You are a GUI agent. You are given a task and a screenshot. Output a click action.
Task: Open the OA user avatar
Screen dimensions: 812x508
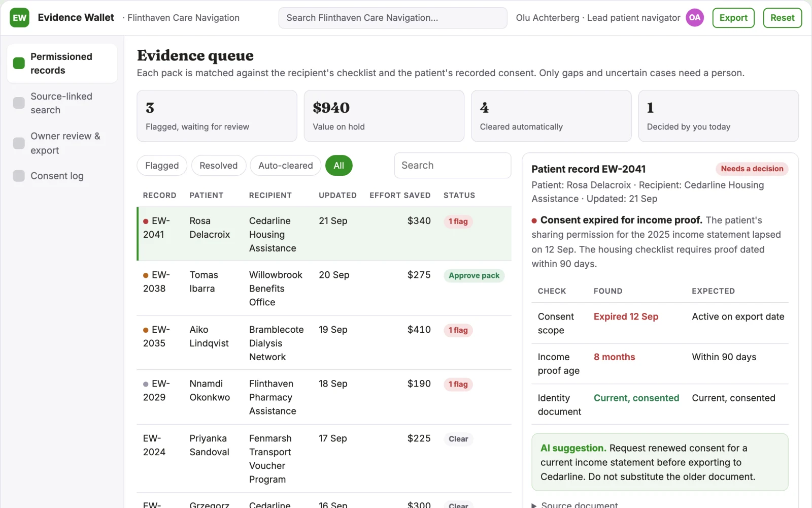point(694,18)
